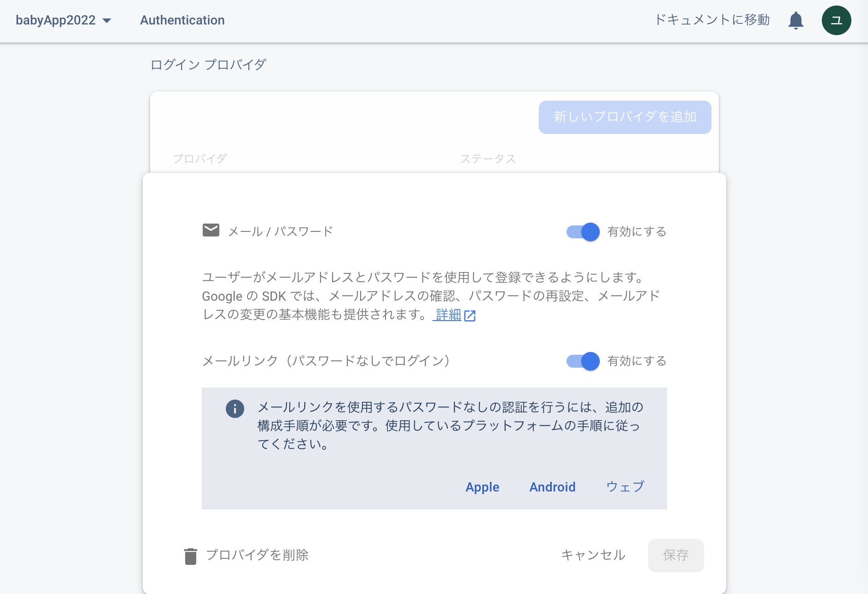Open the 詳細 documentation link
The image size is (868, 594).
point(446,315)
